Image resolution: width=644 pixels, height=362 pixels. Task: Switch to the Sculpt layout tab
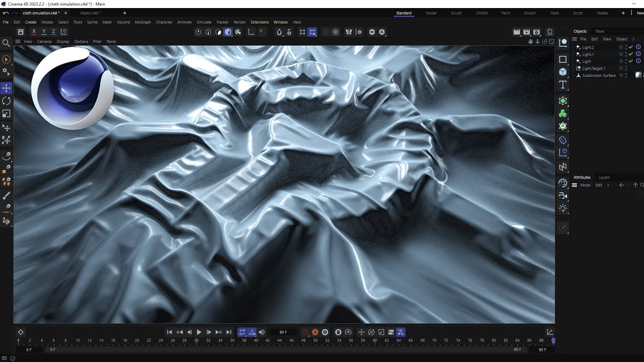pos(456,13)
